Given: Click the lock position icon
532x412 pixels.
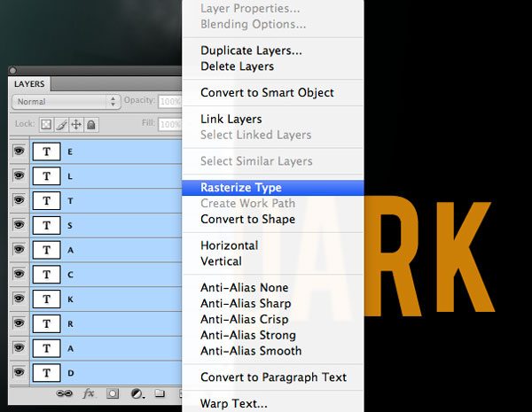Looking at the screenshot, I should tap(76, 125).
